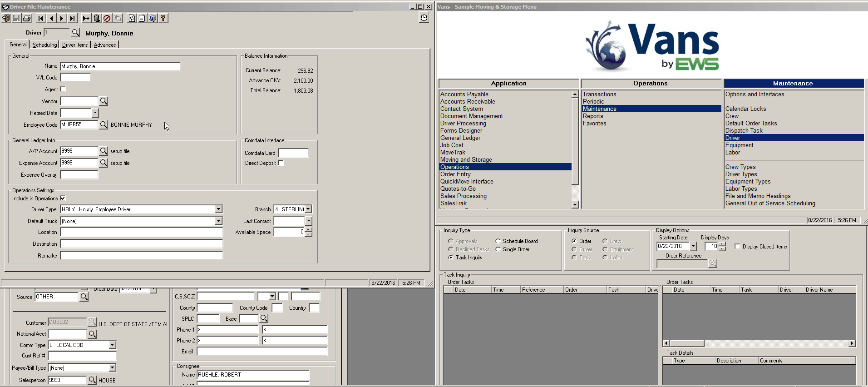Click into the Remarks field
Viewport: 868px width, 387px height.
142,255
